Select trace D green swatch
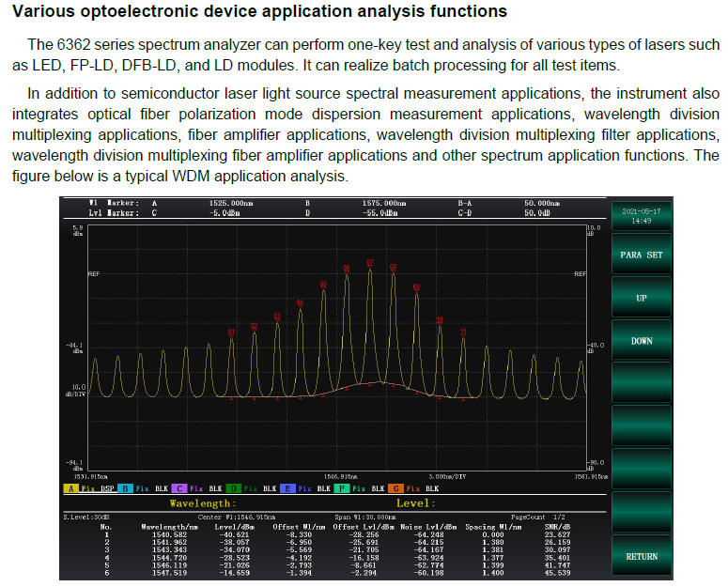 pos(233,488)
